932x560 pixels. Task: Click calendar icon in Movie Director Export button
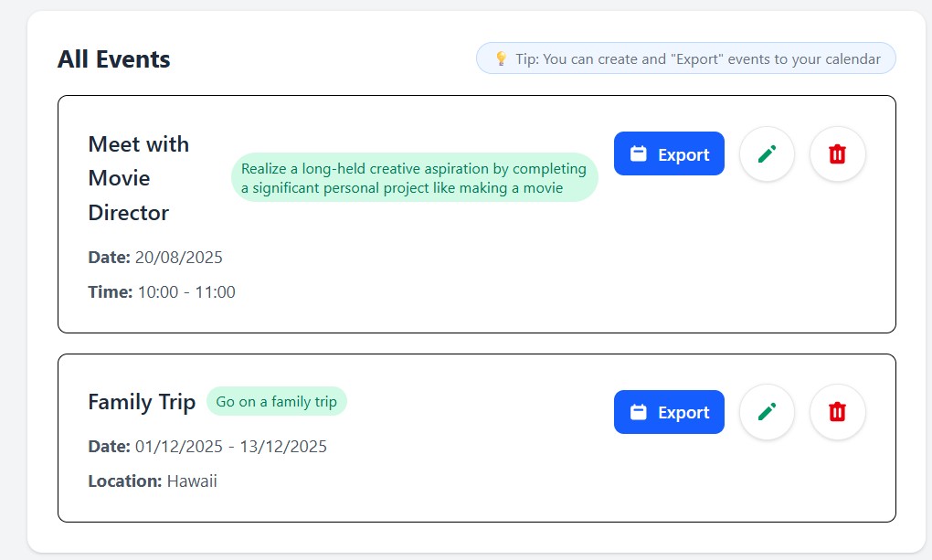pyautogui.click(x=639, y=153)
